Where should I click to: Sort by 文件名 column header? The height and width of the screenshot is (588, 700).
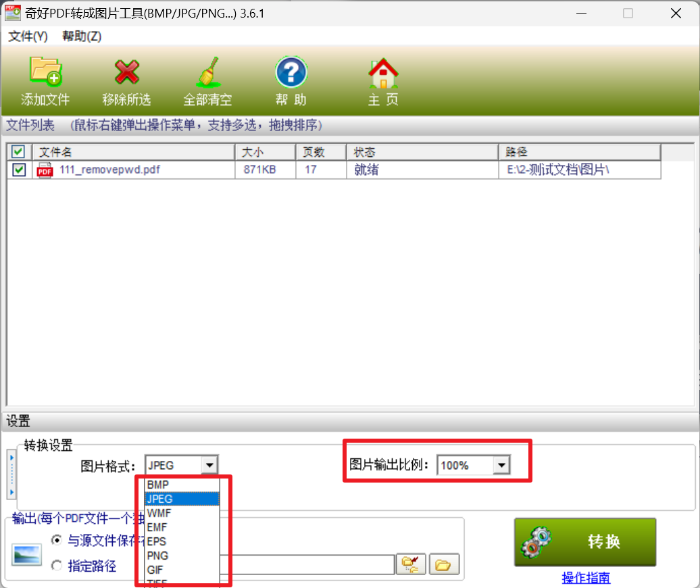[x=134, y=152]
